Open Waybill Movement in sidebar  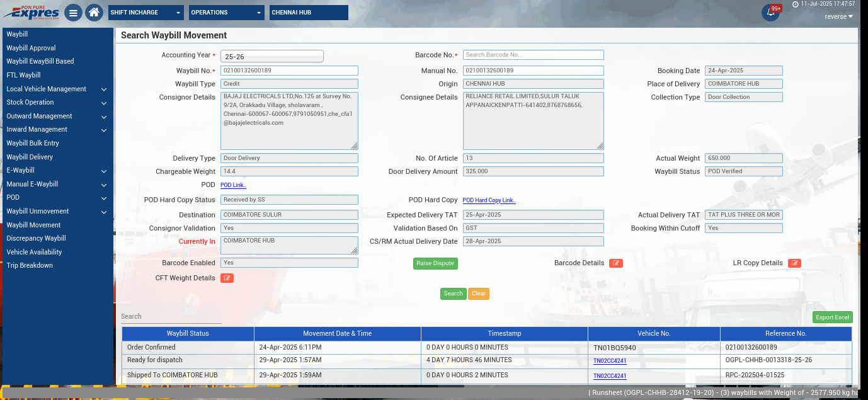pyautogui.click(x=34, y=225)
